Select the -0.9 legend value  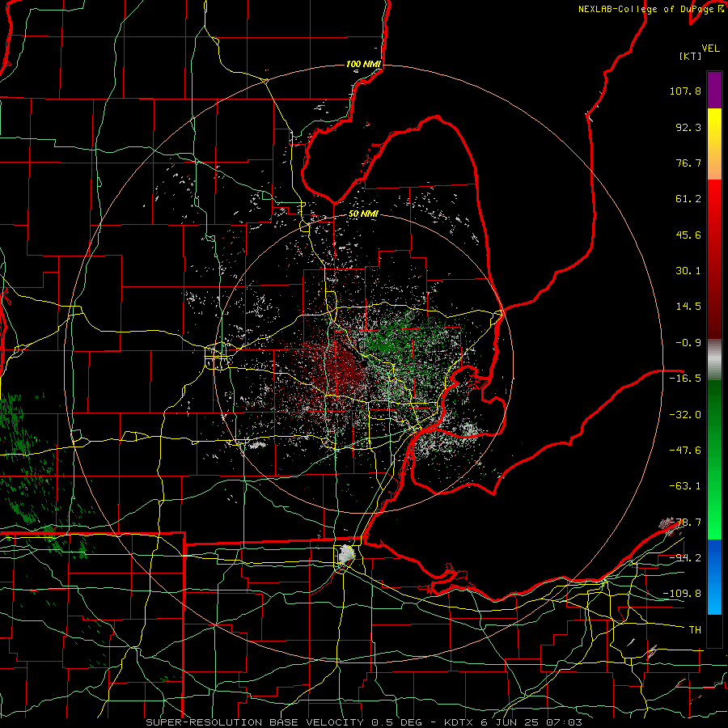(688, 343)
